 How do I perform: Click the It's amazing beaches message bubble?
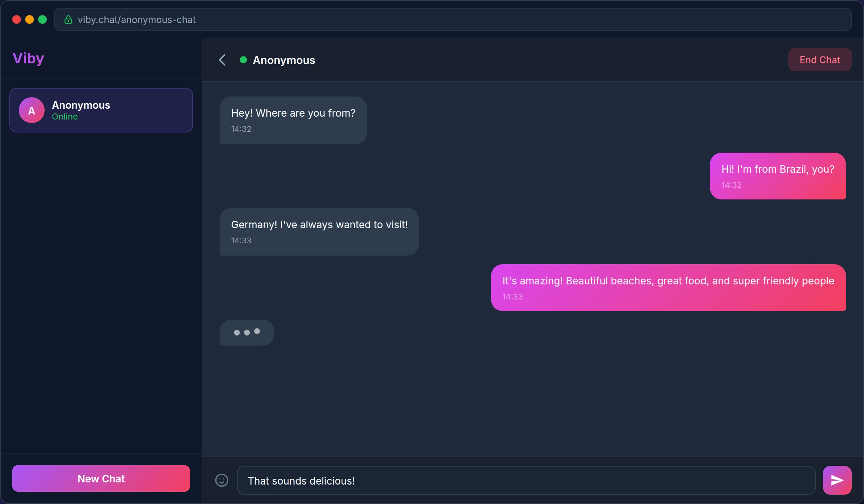pos(668,287)
